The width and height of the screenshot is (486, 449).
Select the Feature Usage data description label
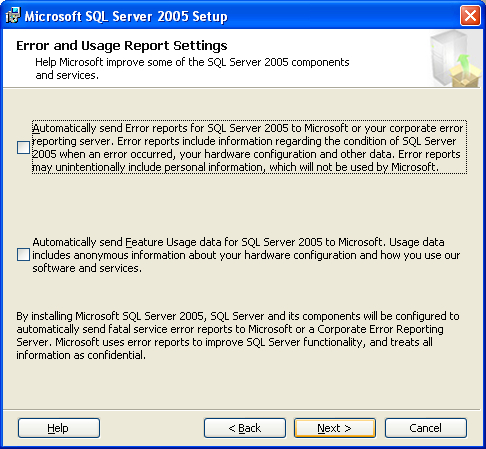tap(246, 255)
